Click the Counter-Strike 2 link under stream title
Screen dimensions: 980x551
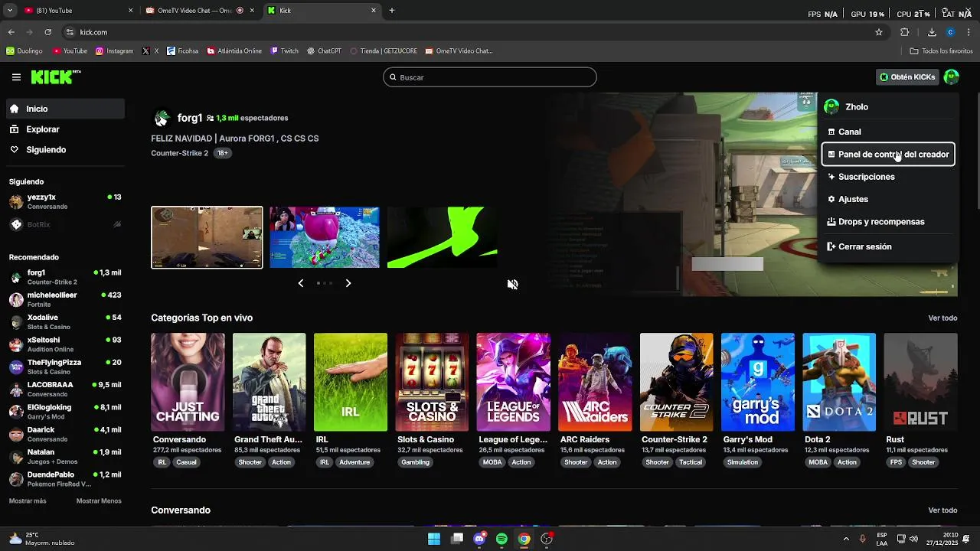180,153
